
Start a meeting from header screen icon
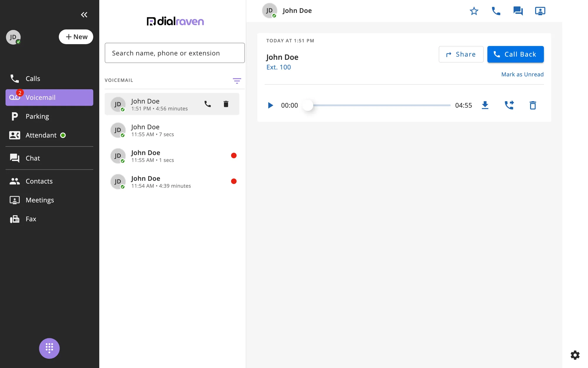[x=540, y=11]
